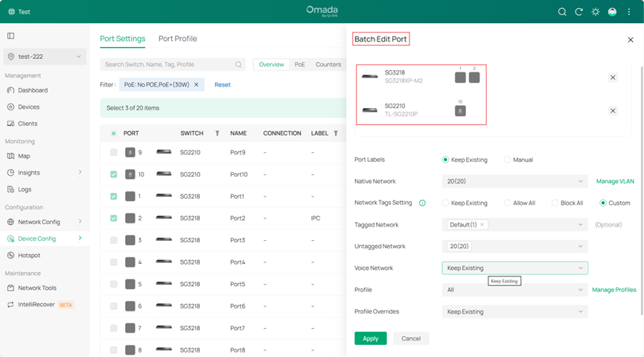
Task: Click the Apply button
Action: 370,338
